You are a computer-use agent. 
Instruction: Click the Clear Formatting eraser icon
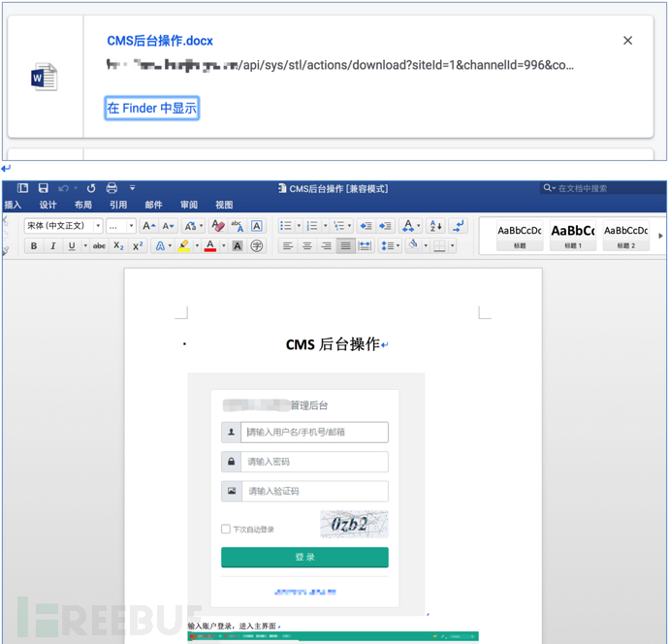pos(217,226)
